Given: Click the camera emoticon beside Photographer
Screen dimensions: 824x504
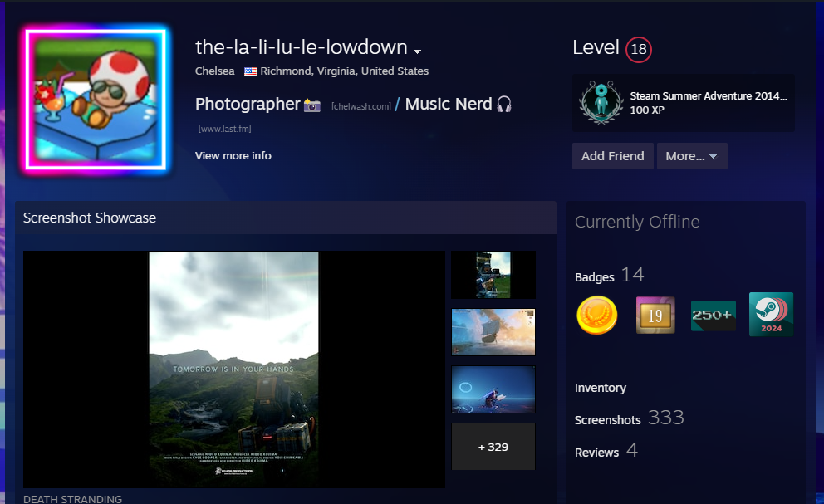Looking at the screenshot, I should click(x=312, y=105).
